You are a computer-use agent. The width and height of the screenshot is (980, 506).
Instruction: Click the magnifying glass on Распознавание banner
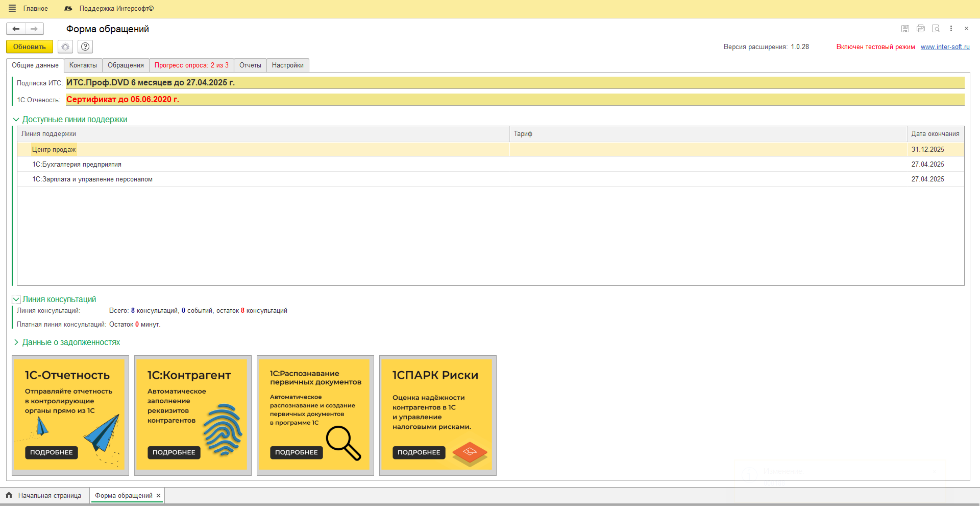point(344,443)
